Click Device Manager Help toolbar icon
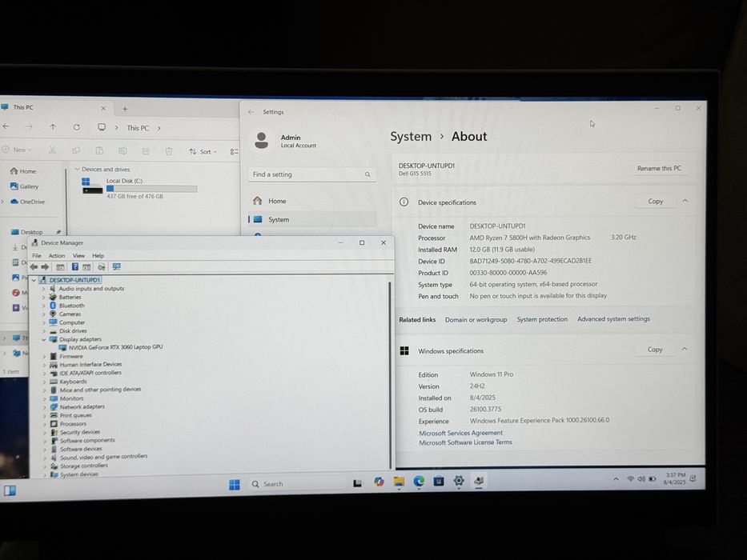Image resolution: width=747 pixels, height=560 pixels. tap(74, 266)
